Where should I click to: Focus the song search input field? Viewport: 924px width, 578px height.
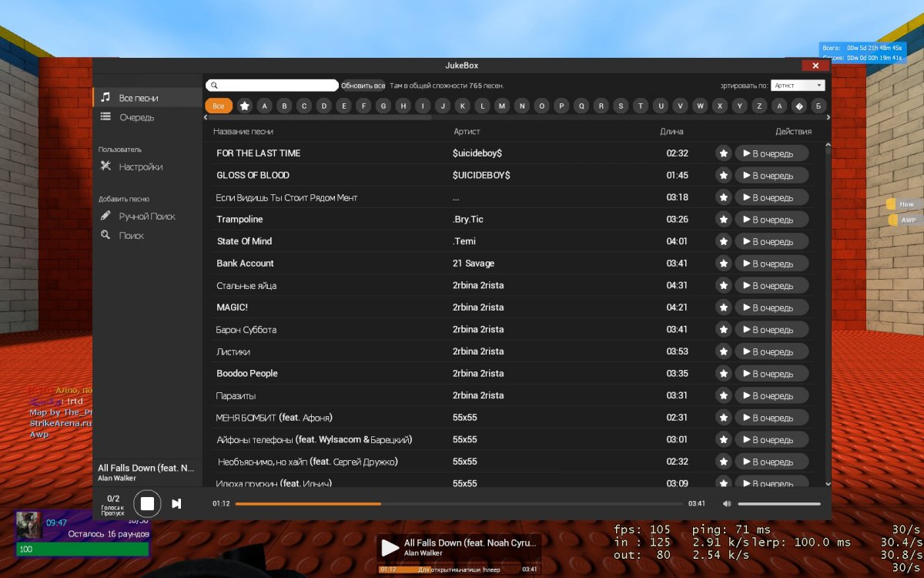pyautogui.click(x=277, y=86)
